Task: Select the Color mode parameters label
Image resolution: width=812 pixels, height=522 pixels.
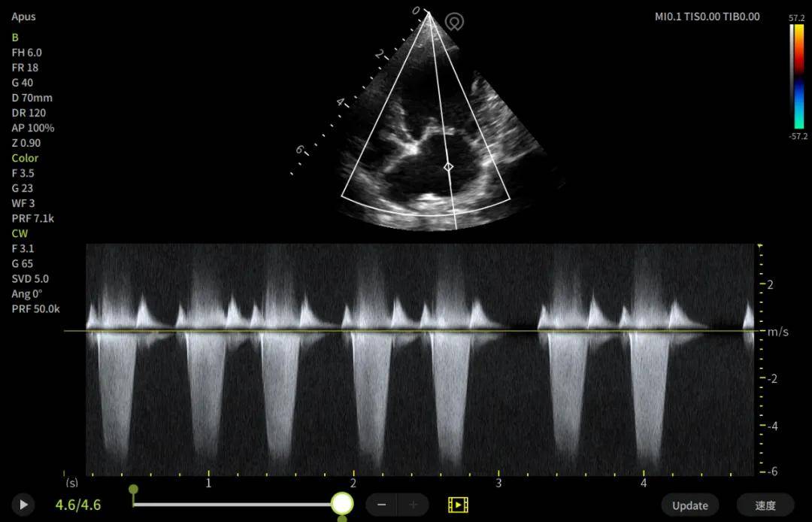Action: pyautogui.click(x=25, y=158)
